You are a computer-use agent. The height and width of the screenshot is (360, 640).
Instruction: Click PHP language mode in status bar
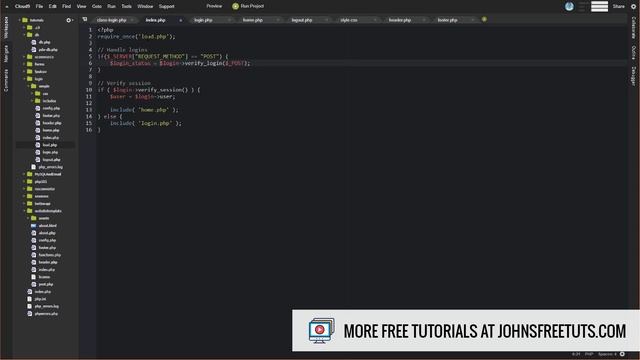pos(589,354)
